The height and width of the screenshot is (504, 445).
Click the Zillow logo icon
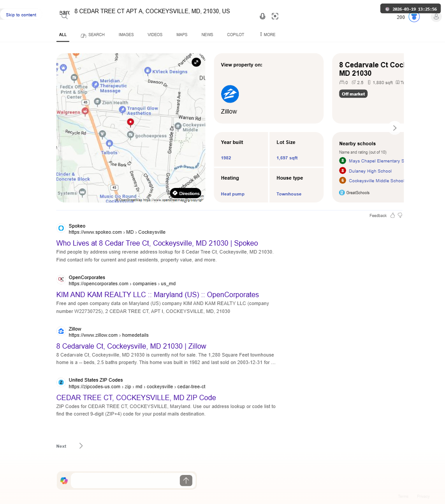point(230,94)
